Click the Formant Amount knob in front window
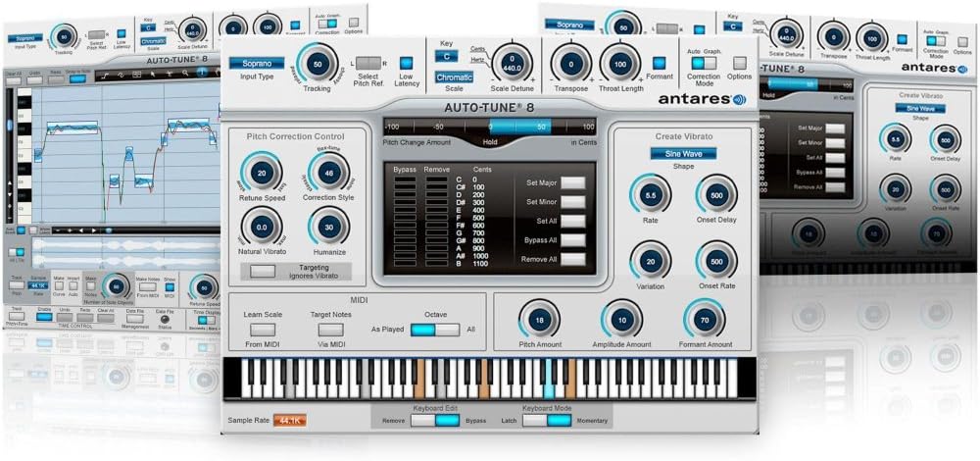Viewport: 980px width, 461px height. (x=705, y=319)
